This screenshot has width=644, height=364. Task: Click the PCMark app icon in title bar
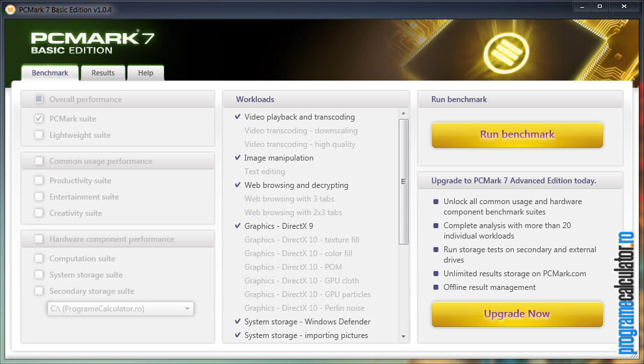coord(10,9)
